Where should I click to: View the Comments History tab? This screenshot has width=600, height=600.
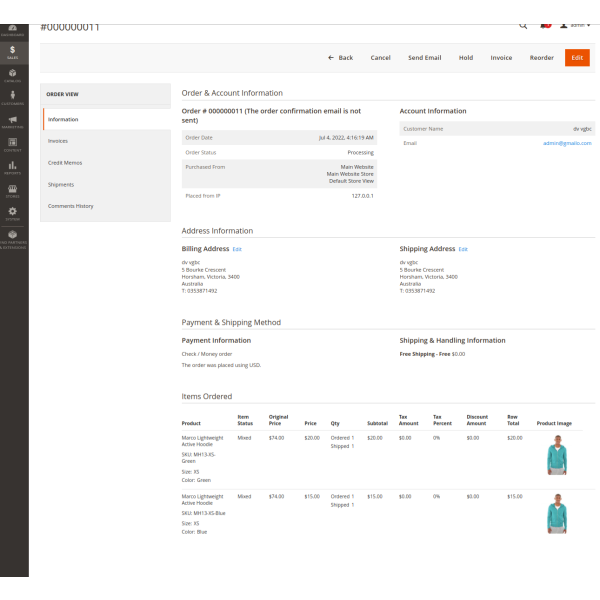(x=71, y=206)
